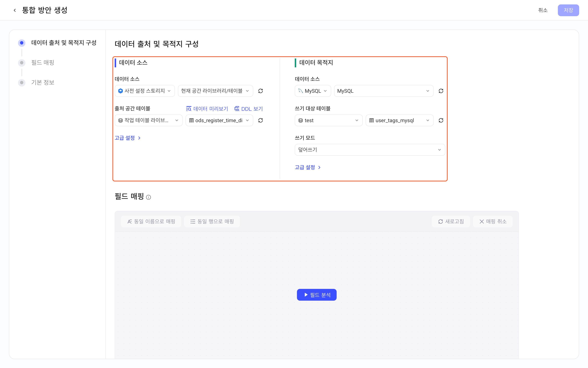Open the ods_register_time_di table dropdown

pos(219,121)
